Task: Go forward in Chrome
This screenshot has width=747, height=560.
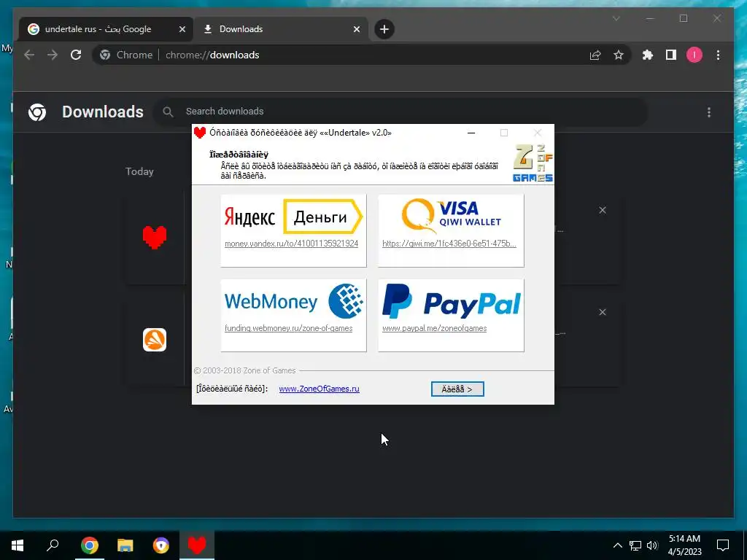Action: point(53,55)
